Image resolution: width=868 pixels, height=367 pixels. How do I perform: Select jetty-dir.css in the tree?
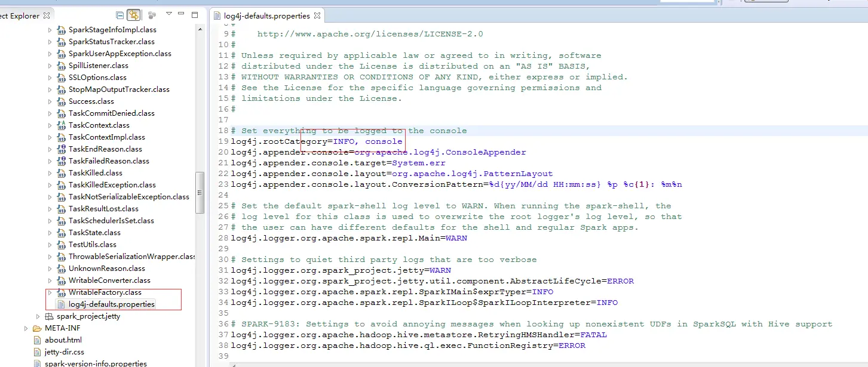pyautogui.click(x=65, y=352)
